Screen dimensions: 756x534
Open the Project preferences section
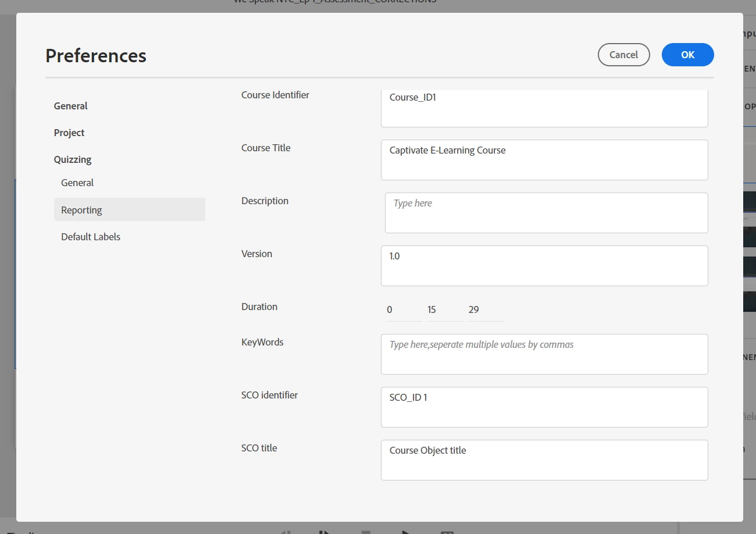[x=69, y=133]
